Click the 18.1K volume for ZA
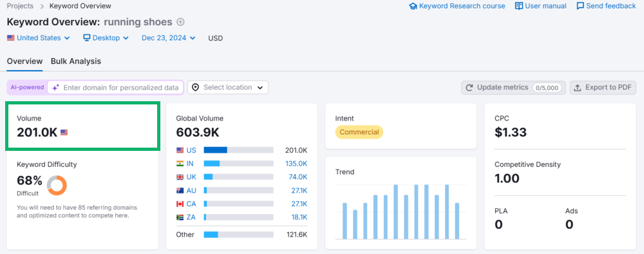Viewport: 644px width, 254px height. click(299, 217)
